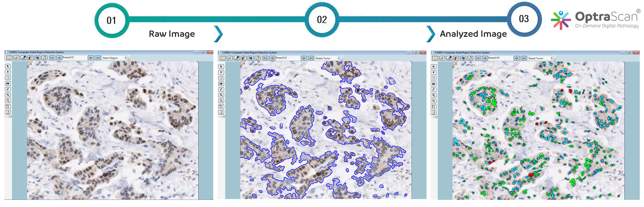This screenshot has width=644, height=207.
Task: Click the orange refresh icon in Analyzed Image window
Action: click(470, 58)
